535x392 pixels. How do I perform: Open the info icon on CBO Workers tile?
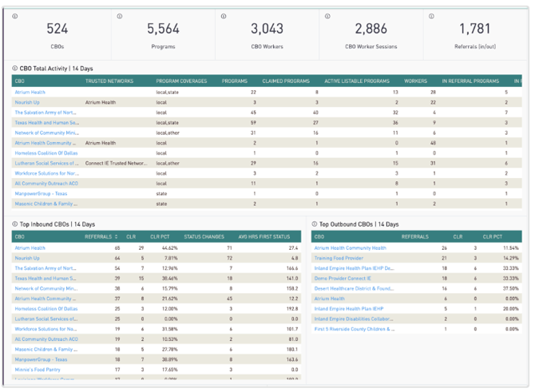point(224,16)
